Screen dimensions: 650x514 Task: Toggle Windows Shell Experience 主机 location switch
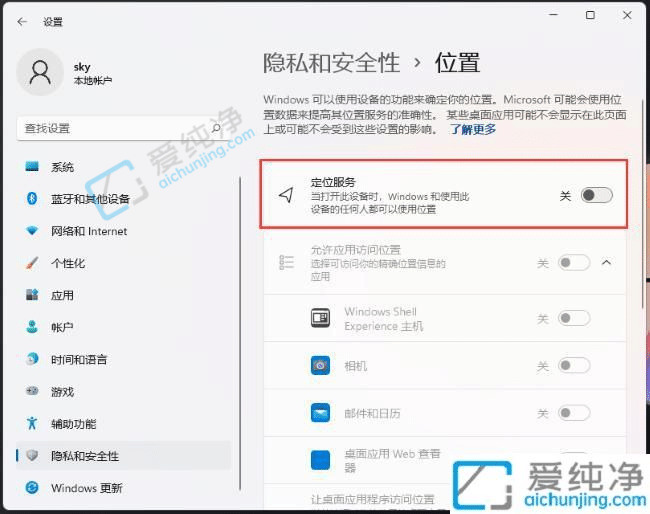pos(574,318)
